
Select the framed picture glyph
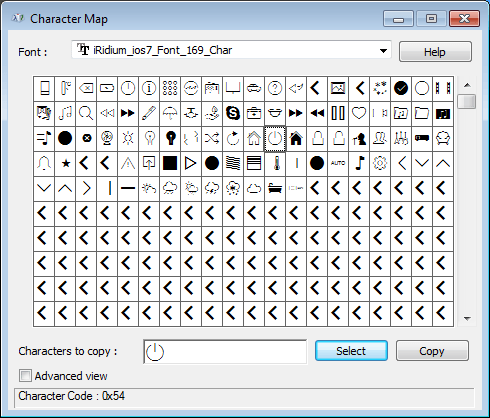[338, 88]
